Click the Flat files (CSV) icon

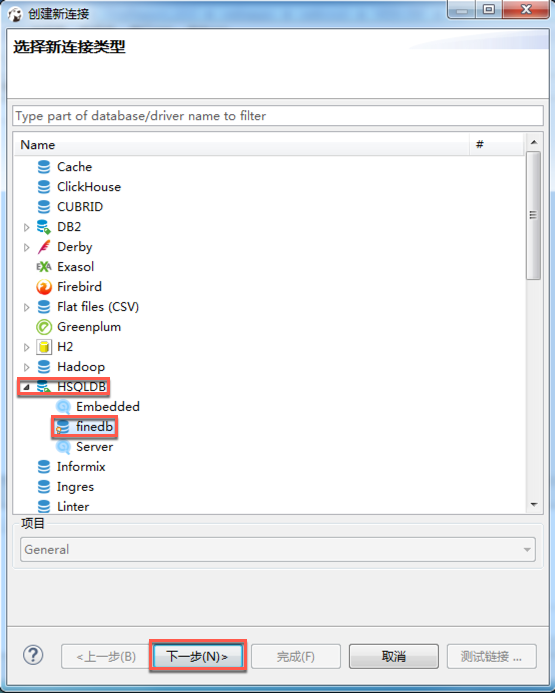pyautogui.click(x=44, y=307)
